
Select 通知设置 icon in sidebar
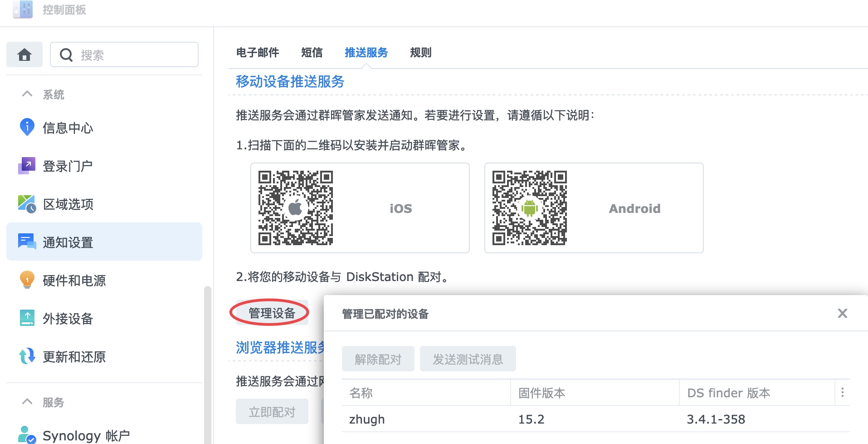coord(27,242)
